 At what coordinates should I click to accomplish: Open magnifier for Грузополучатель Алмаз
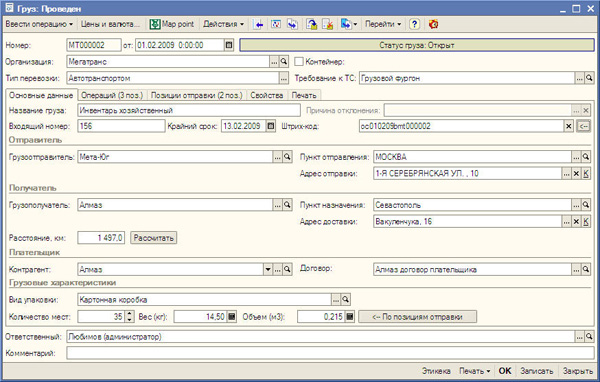(x=287, y=205)
